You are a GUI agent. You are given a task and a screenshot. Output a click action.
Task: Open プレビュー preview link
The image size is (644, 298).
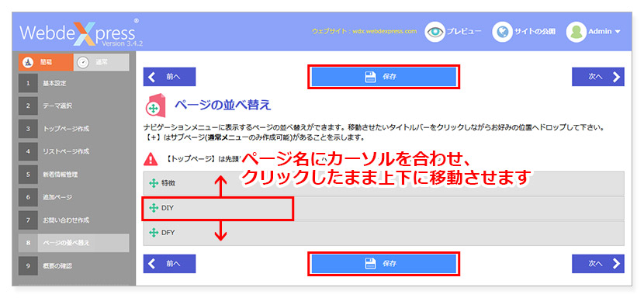(x=464, y=32)
